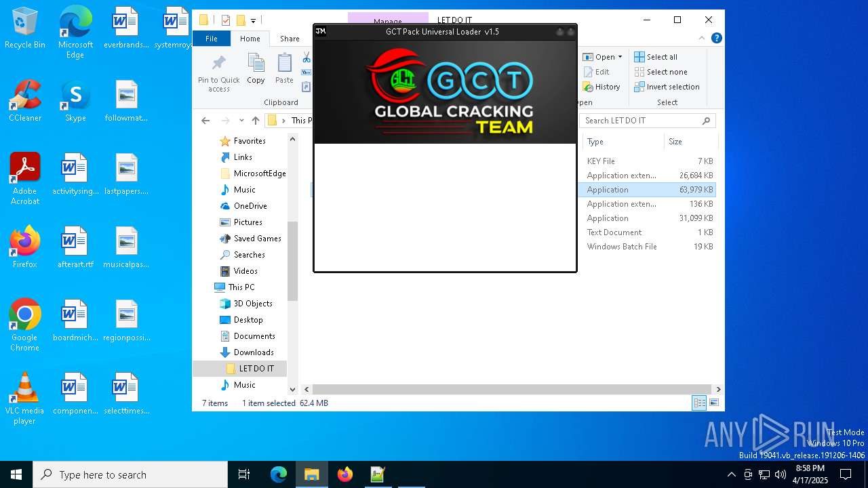The width and height of the screenshot is (868, 488).
Task: Click the JM logo in loader titlebar
Action: tap(321, 31)
